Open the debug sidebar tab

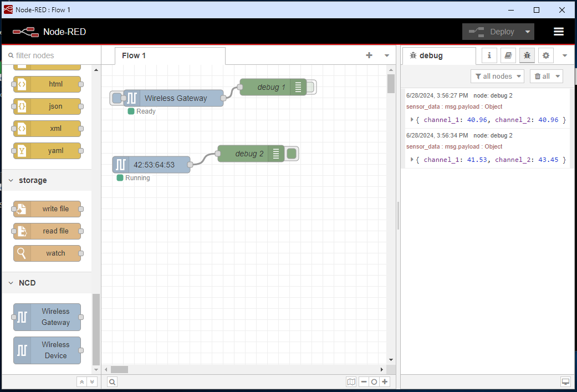[x=439, y=55]
